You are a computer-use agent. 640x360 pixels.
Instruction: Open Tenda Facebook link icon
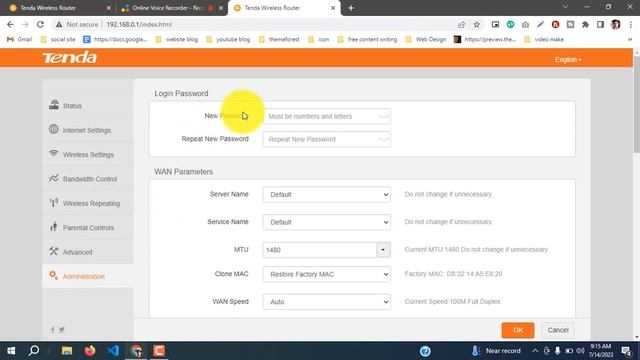(x=53, y=330)
